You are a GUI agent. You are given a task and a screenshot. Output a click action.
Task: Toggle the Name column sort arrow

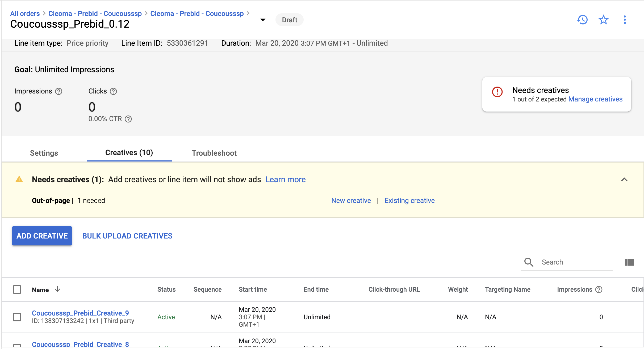pos(57,290)
